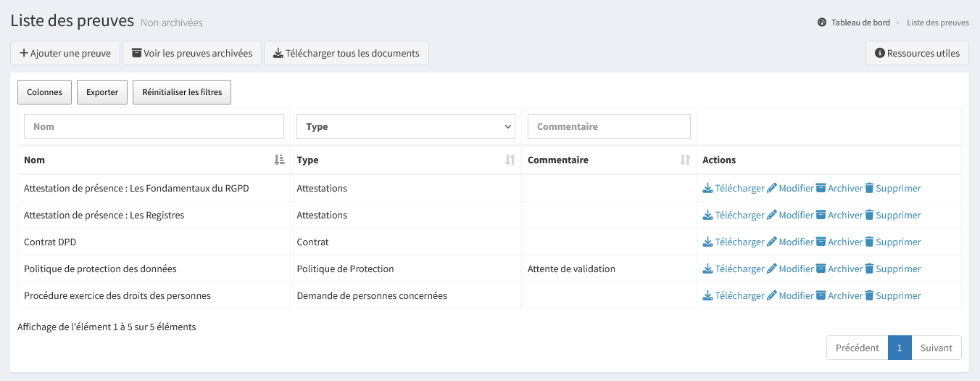The image size is (980, 381).
Task: Focus the Nom filter text field
Action: pos(154,126)
